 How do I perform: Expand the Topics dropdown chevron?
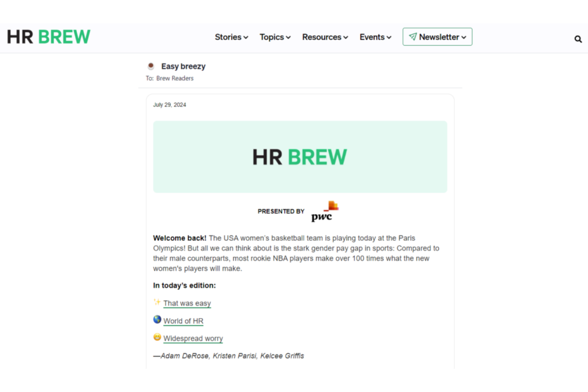coord(288,37)
